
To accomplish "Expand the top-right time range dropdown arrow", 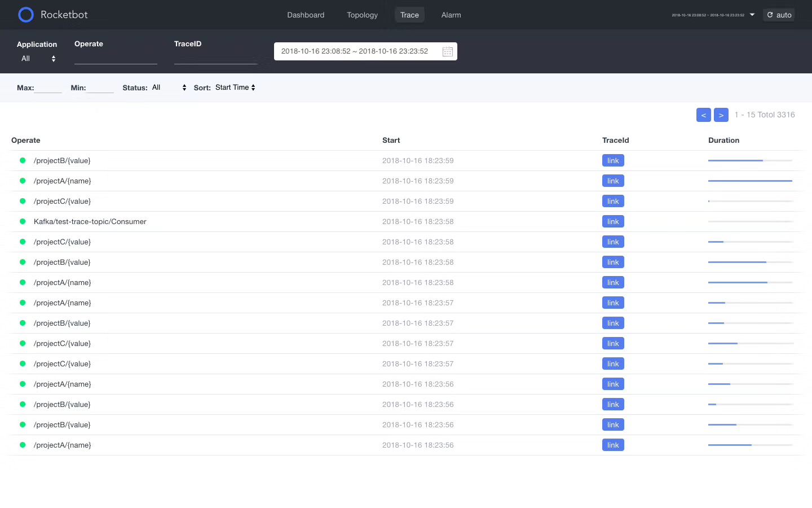I will [x=752, y=15].
